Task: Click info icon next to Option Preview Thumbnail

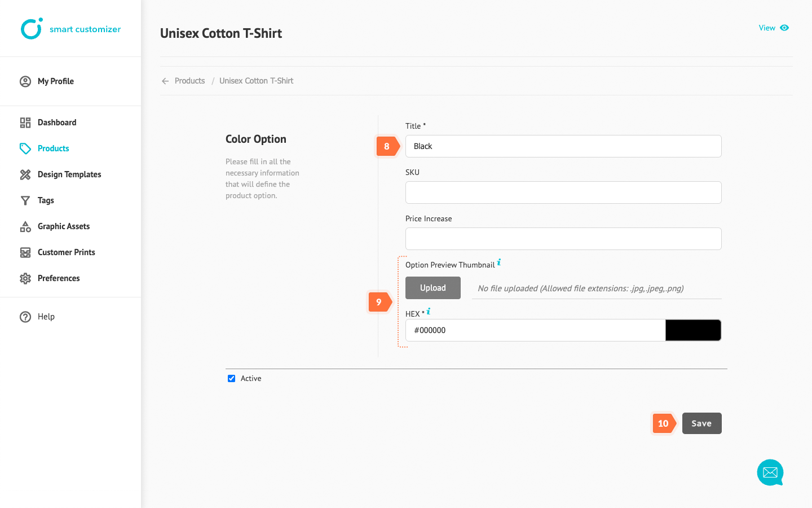Action: pos(499,262)
